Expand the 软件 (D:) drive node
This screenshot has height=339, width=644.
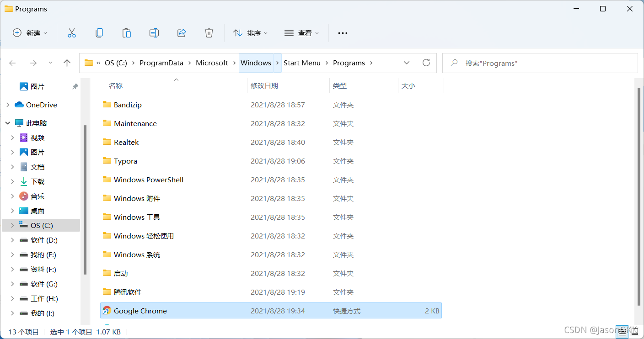[13, 240]
